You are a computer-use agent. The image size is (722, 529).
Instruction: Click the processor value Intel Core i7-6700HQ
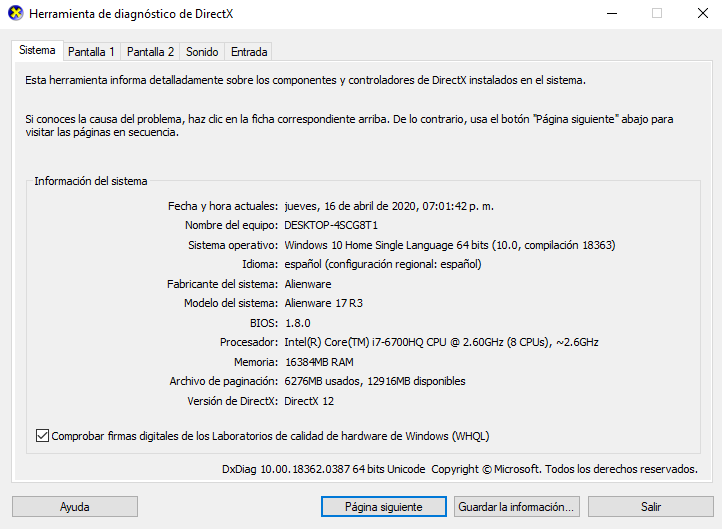(441, 342)
